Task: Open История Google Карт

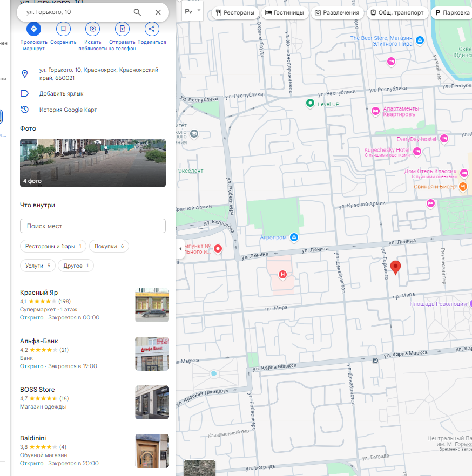Action: pos(68,110)
